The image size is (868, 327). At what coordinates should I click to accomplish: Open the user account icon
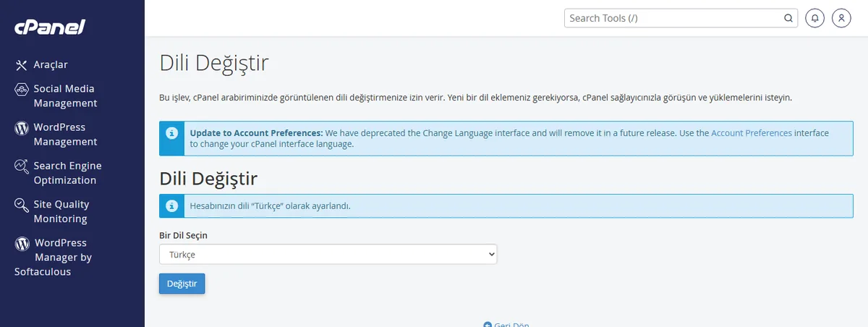coord(841,18)
